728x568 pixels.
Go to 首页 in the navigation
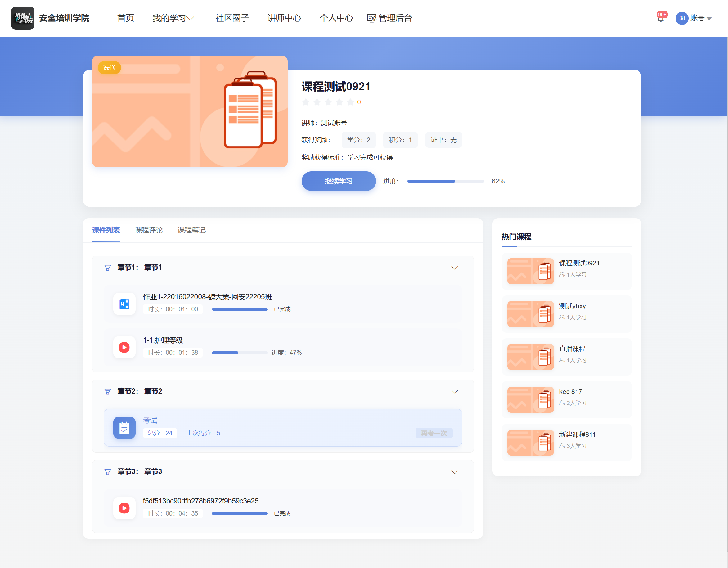click(x=126, y=18)
